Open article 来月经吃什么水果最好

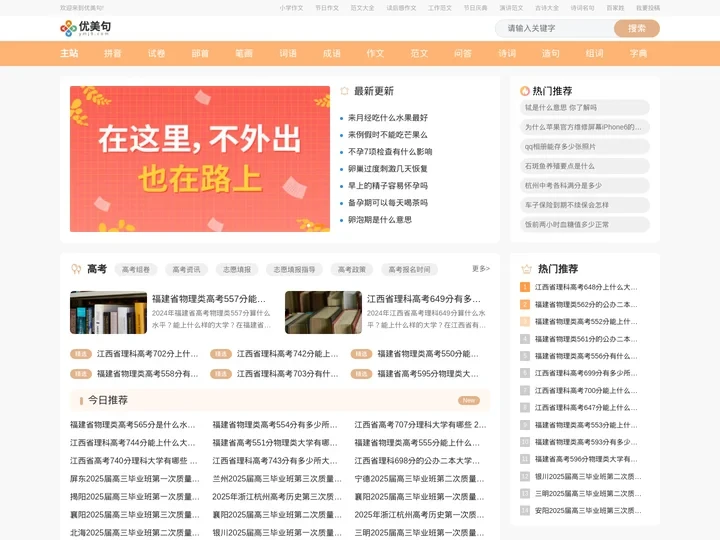point(388,118)
